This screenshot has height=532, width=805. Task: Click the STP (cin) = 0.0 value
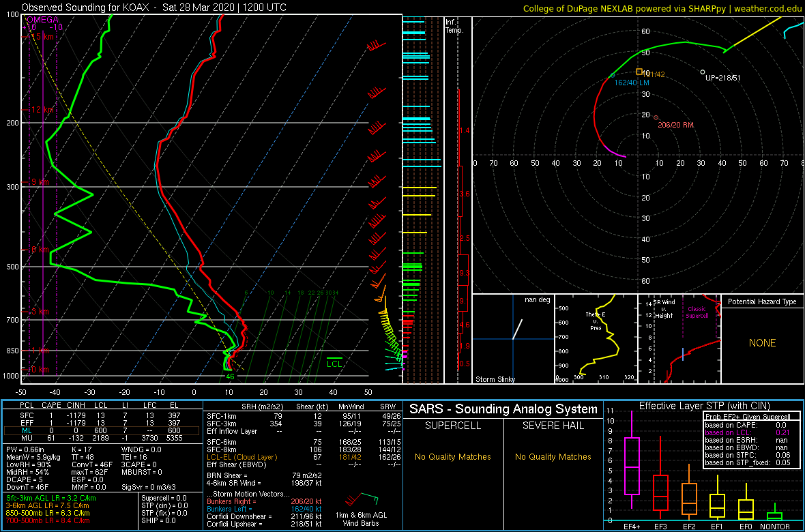(x=165, y=506)
